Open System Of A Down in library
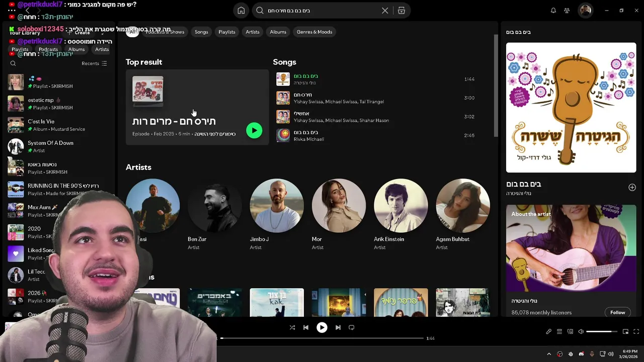Screen dimensions: 644x362 (58, 146)
